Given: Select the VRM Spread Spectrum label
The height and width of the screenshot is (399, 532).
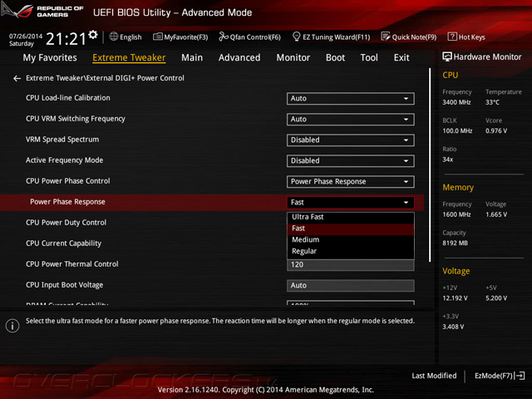Looking at the screenshot, I should pos(62,140).
